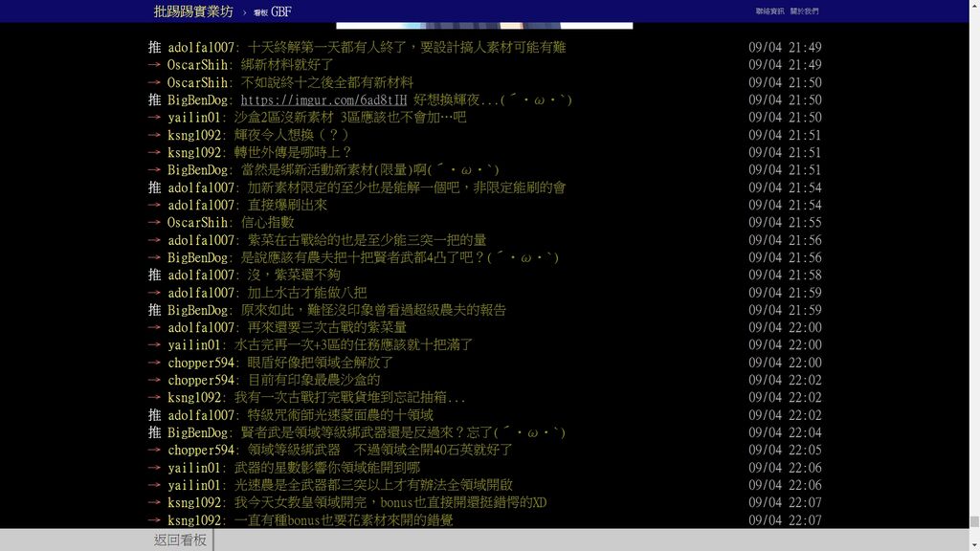Image resolution: width=980 pixels, height=551 pixels.
Task: Click comment '眼盾好像把領域全解放了'
Action: (x=321, y=363)
